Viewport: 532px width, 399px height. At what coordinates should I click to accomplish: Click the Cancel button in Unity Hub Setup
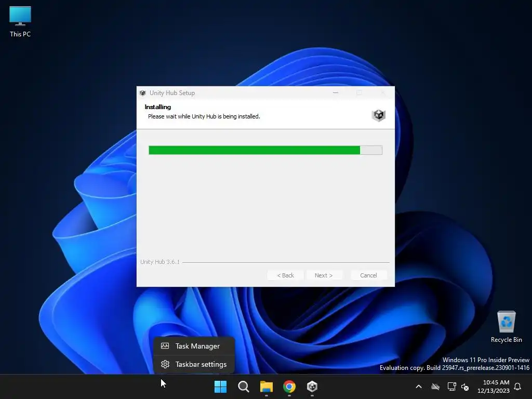(368, 275)
